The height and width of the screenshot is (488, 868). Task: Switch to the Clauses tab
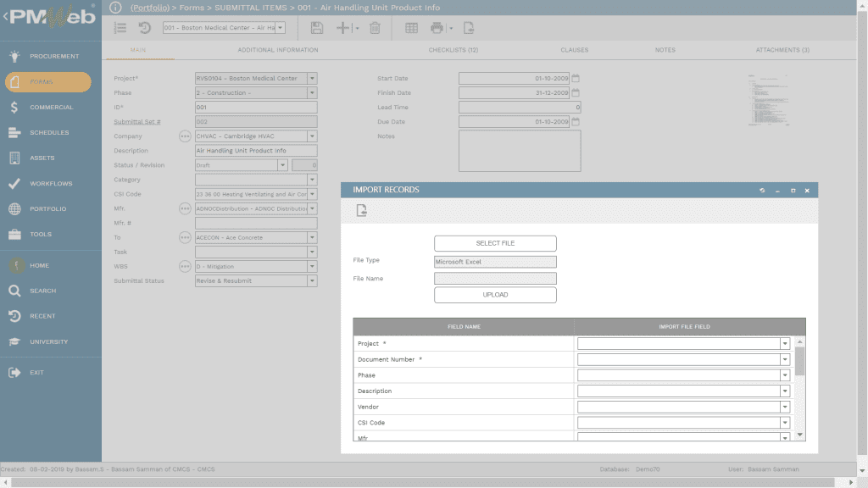(574, 50)
